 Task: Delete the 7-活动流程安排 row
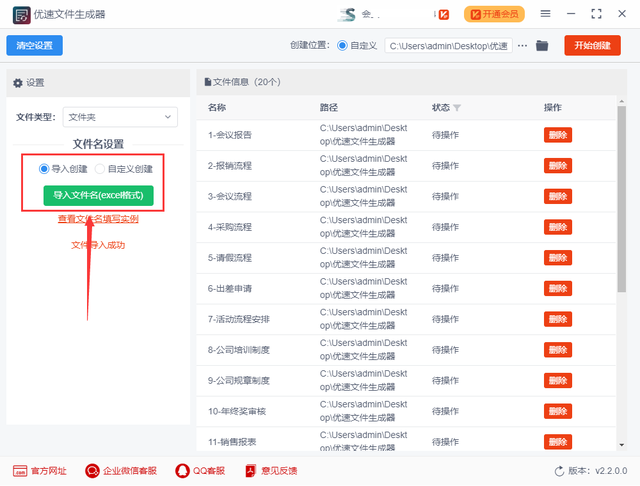coord(558,319)
